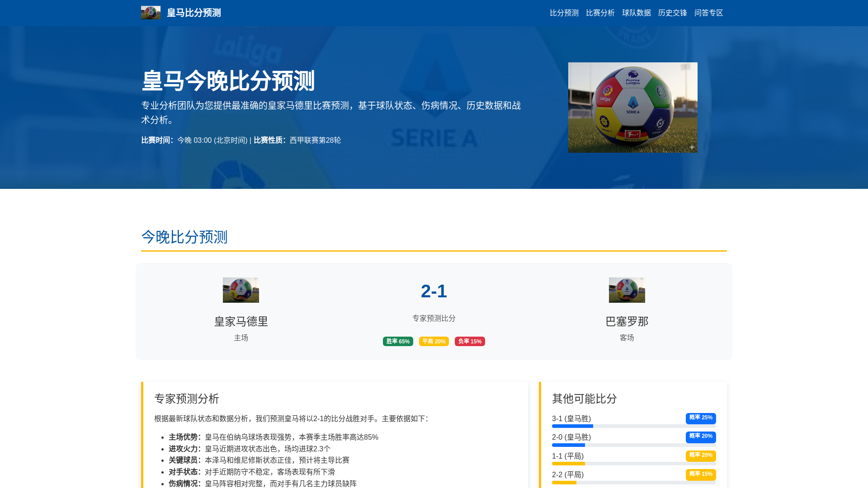Select the 皇家马德里 team name
868x488 pixels.
pos(241,321)
